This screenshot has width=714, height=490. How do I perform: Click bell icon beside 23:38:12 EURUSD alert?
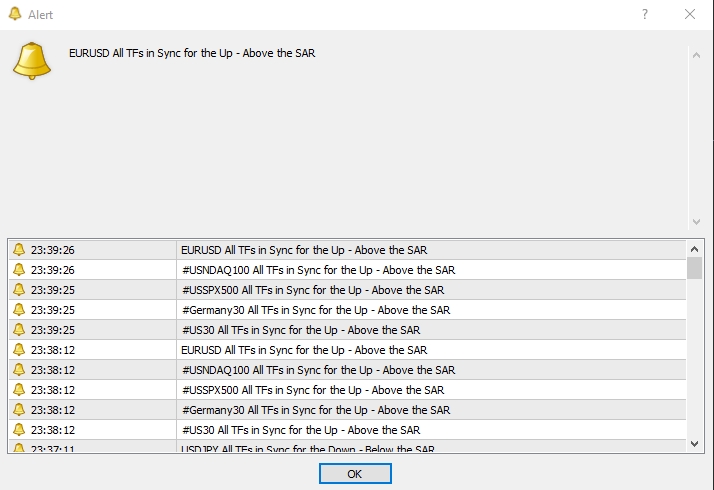click(x=19, y=350)
